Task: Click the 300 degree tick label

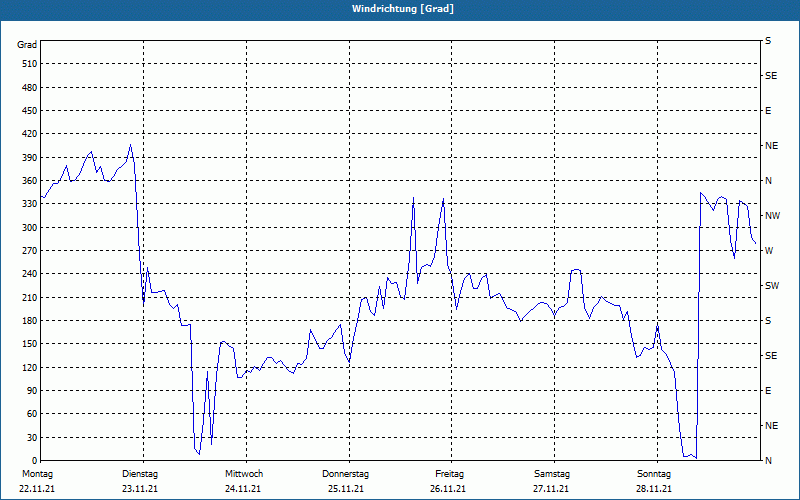Action: coord(29,228)
